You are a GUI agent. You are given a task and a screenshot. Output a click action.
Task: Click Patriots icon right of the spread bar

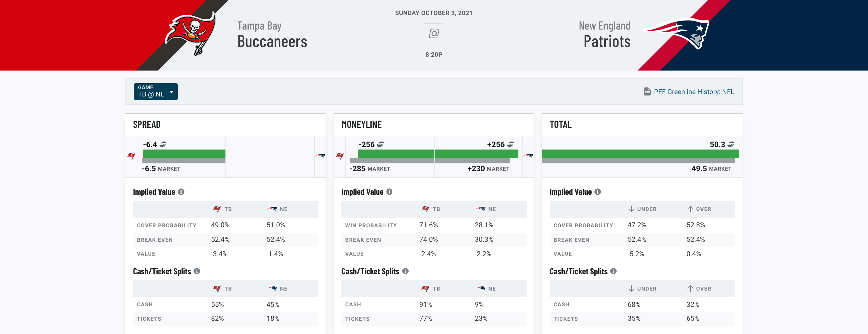tap(320, 156)
